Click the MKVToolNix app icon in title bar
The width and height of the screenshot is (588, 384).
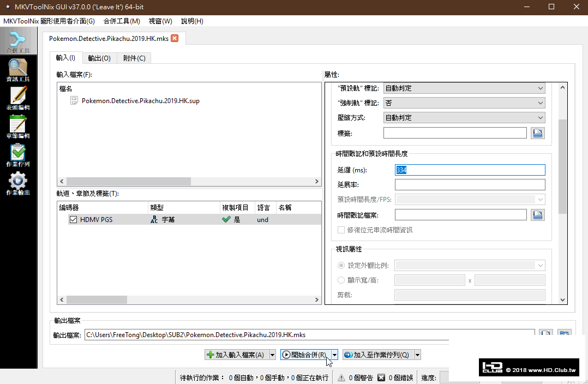8,7
